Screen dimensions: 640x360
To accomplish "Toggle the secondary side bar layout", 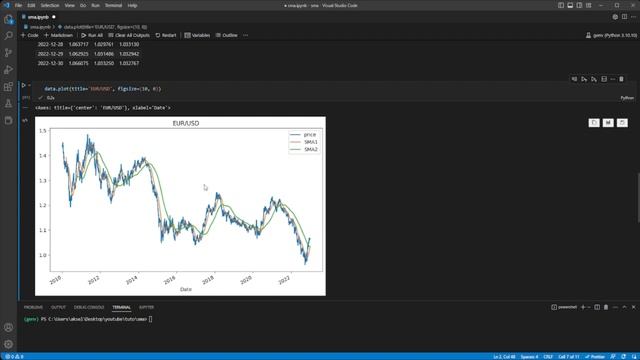I will tap(579, 5).
